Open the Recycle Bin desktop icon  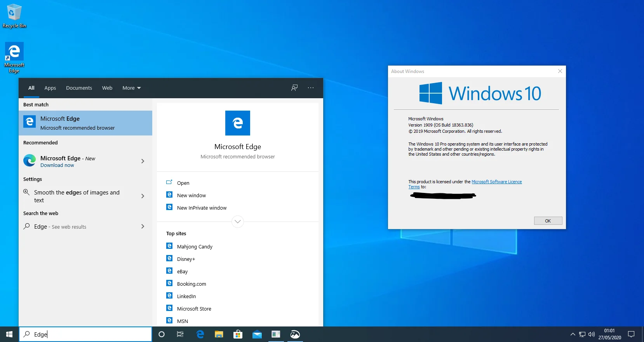click(14, 16)
